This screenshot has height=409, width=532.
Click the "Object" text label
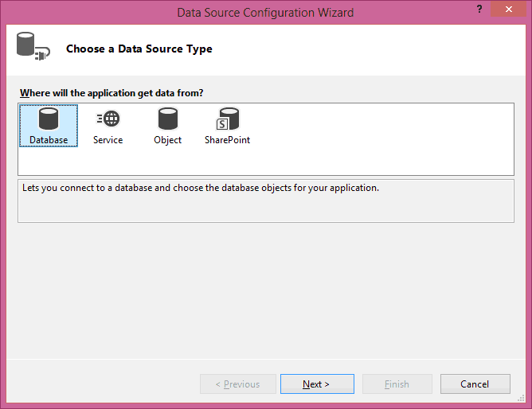(167, 140)
